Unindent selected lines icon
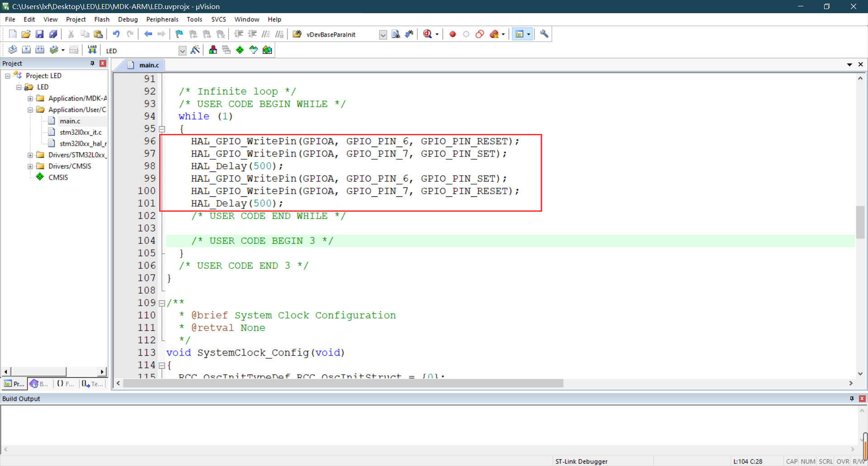The width and height of the screenshot is (868, 466). [252, 34]
